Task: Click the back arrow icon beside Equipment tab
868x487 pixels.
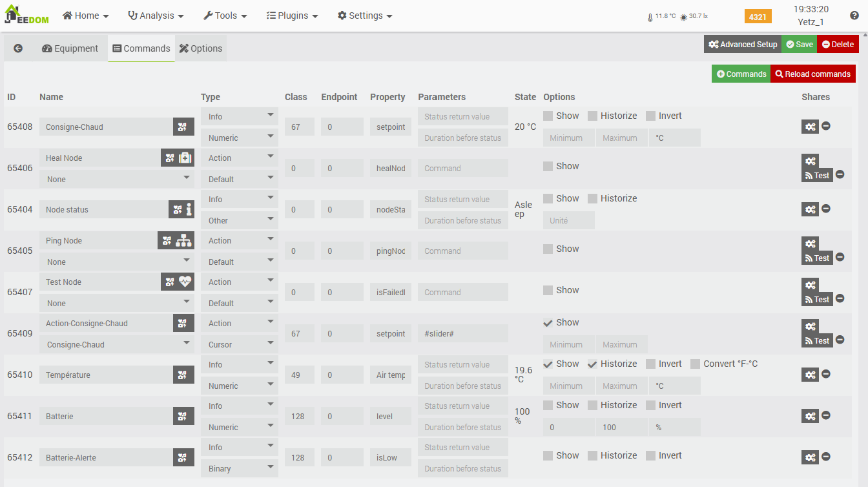Action: [18, 48]
